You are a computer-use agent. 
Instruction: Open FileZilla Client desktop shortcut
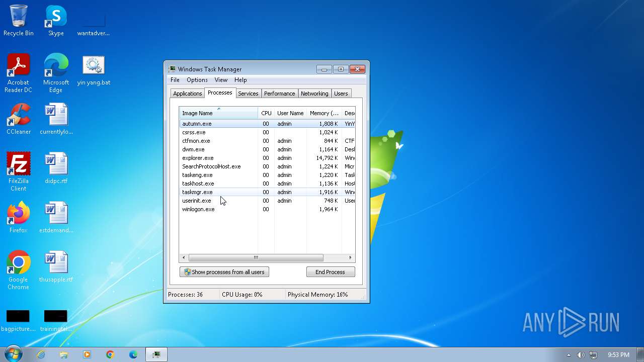(19, 171)
